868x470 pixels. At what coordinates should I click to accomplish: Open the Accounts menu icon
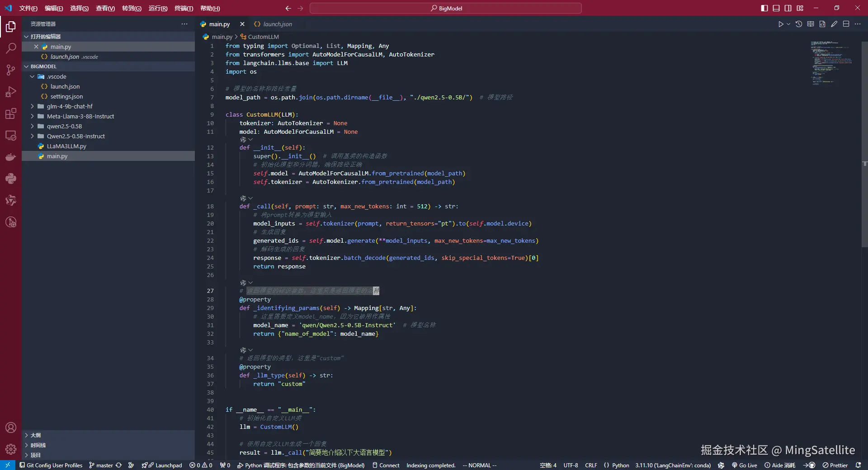(x=11, y=428)
